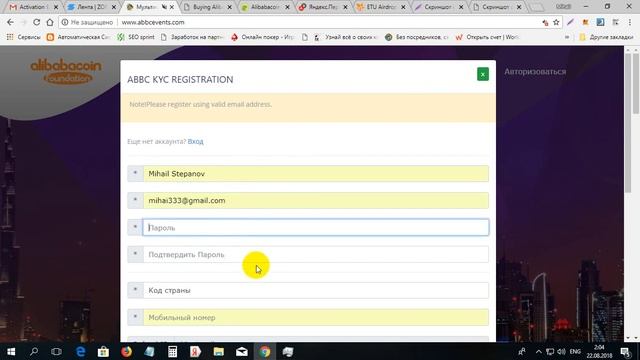
Task: Switch to the Яндекс tab
Action: 322,7
